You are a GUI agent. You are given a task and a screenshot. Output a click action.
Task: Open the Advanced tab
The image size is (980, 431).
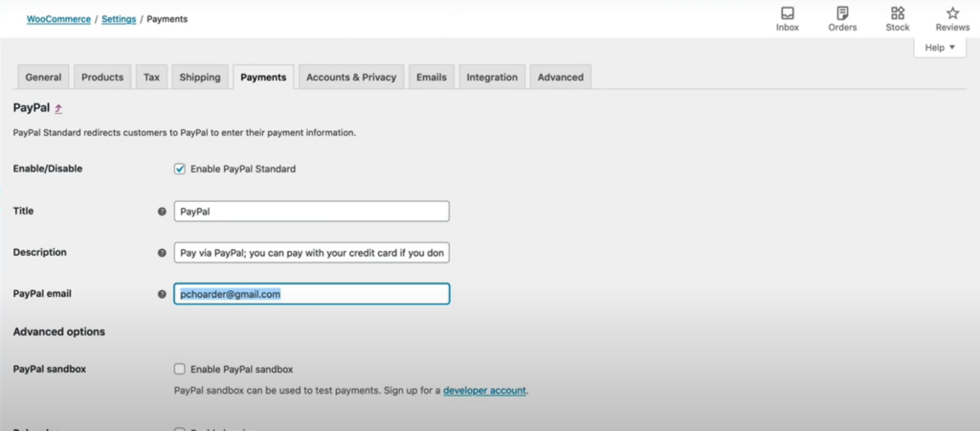point(561,77)
